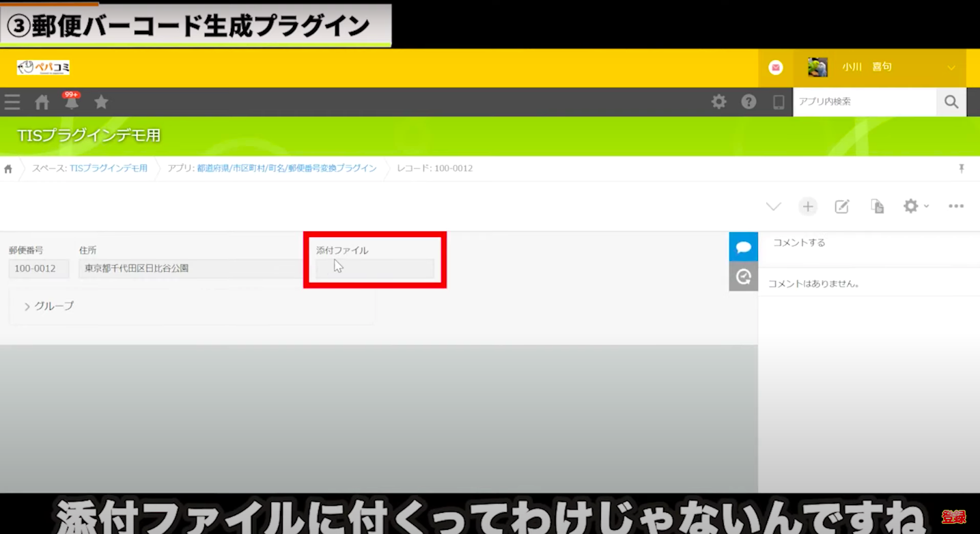
Task: Click the search magnifier button
Action: pos(951,102)
